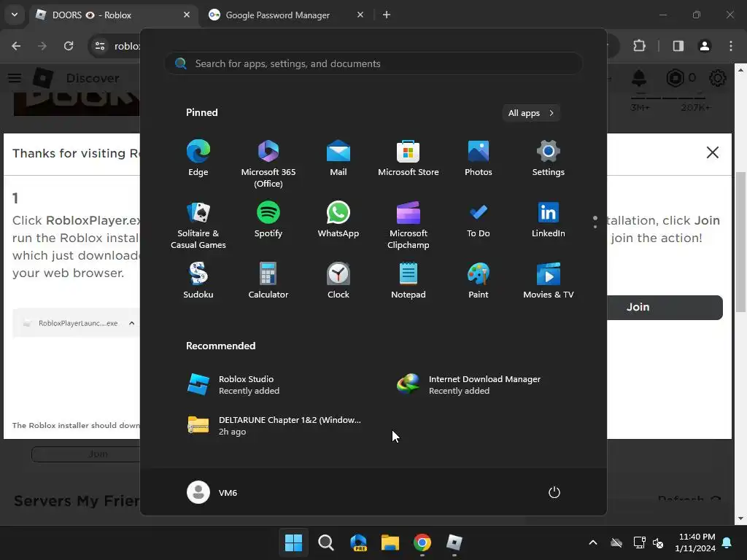This screenshot has width=747, height=560.
Task: Click muted volume tray icon
Action: (x=658, y=542)
